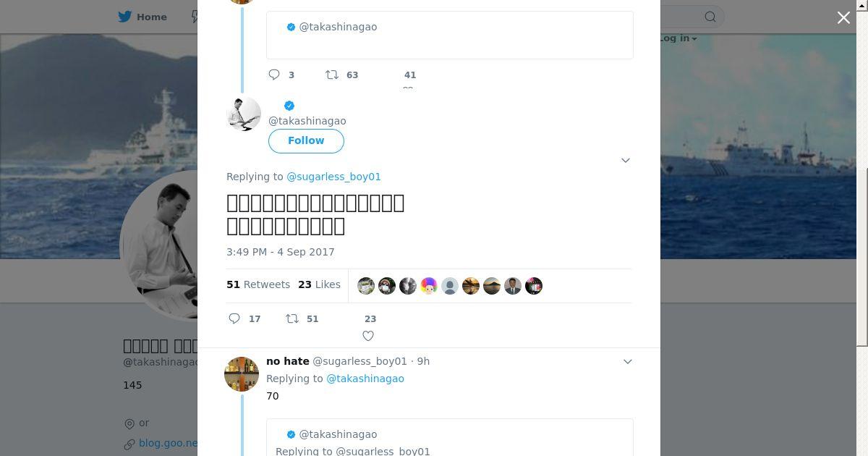View the 23 Likes list
868x456 pixels.
pyautogui.click(x=319, y=284)
